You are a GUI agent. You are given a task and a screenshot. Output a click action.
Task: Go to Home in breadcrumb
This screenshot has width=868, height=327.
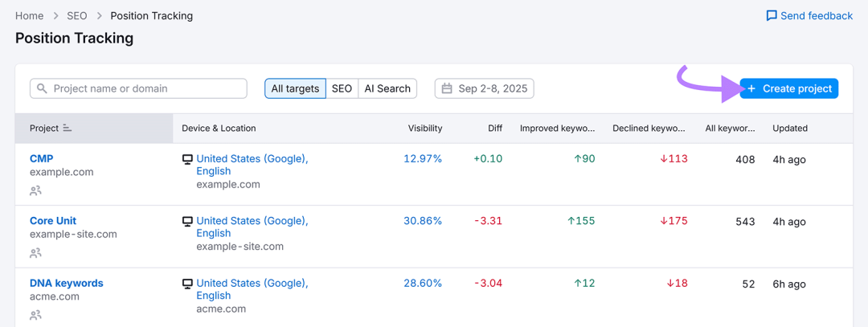[x=30, y=16]
